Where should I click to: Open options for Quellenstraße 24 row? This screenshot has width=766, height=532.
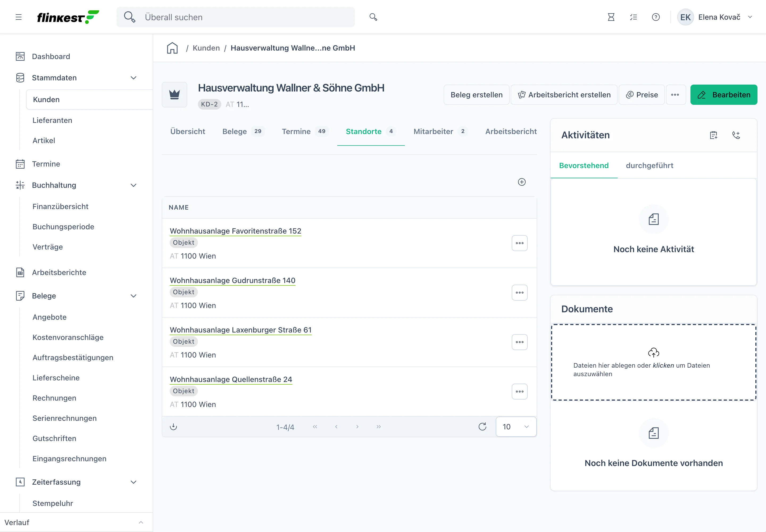[519, 392]
